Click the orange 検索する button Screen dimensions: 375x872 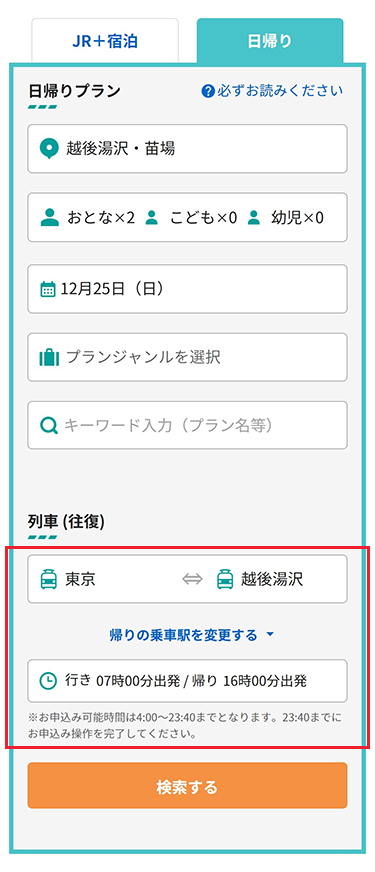tap(188, 785)
